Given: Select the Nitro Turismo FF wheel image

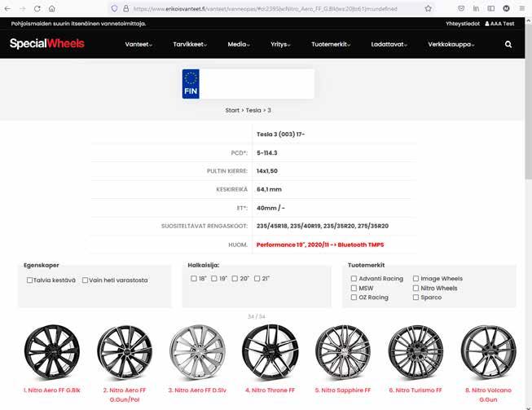Looking at the screenshot, I should 415,352.
